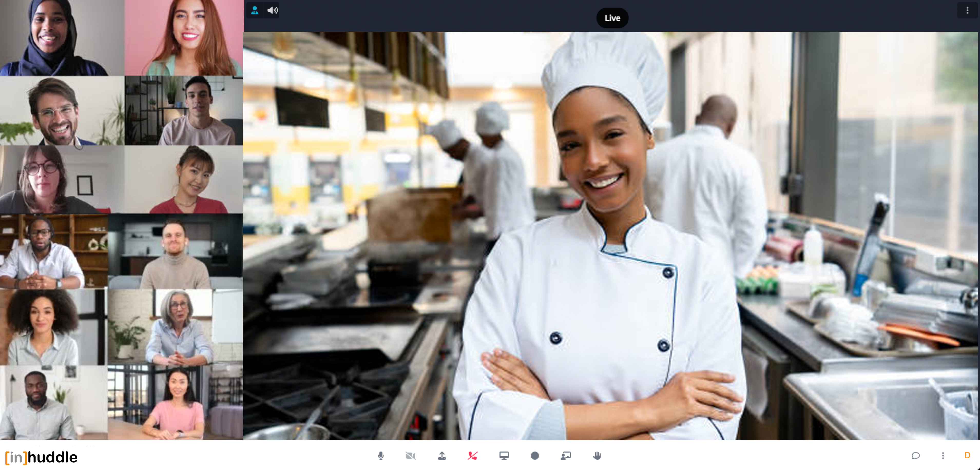This screenshot has height=470, width=980.
Task: Toggle the speaker volume icon above the video
Action: click(272, 10)
